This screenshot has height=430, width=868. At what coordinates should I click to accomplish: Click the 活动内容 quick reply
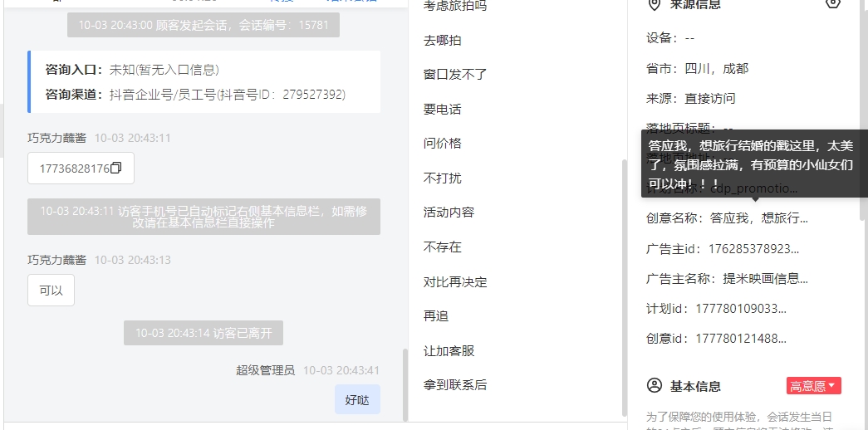pos(449,213)
